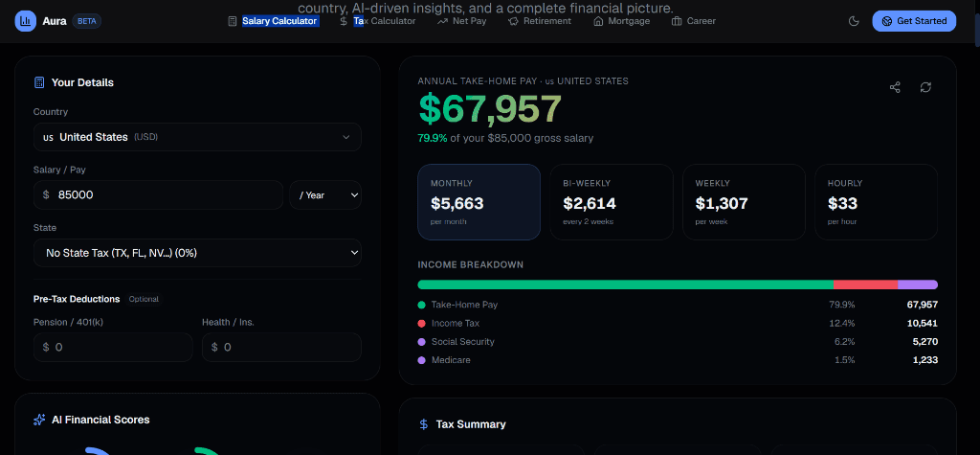980x455 pixels.
Task: Click the Social Security legend label
Action: (462, 342)
